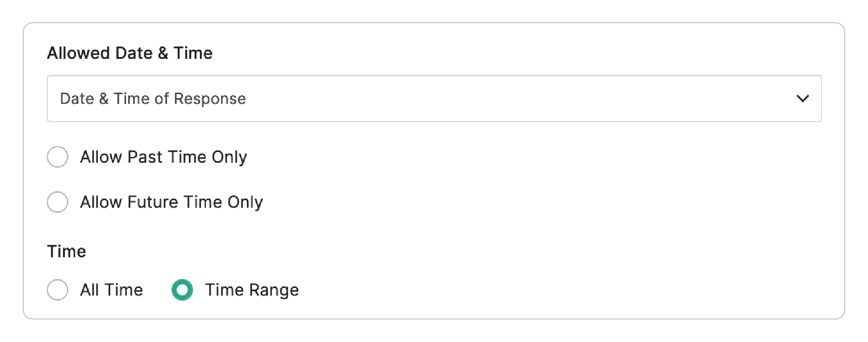Choose the All Time radio button

(58, 290)
